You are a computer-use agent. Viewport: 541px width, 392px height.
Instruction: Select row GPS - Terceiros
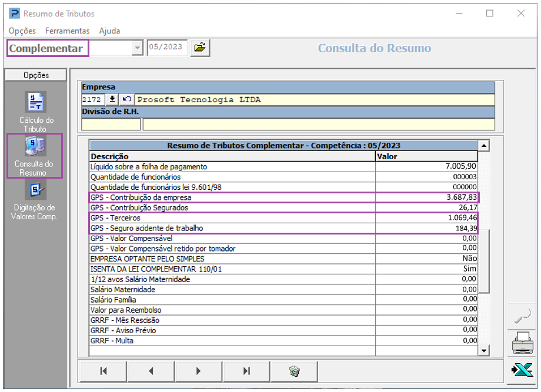(283, 218)
